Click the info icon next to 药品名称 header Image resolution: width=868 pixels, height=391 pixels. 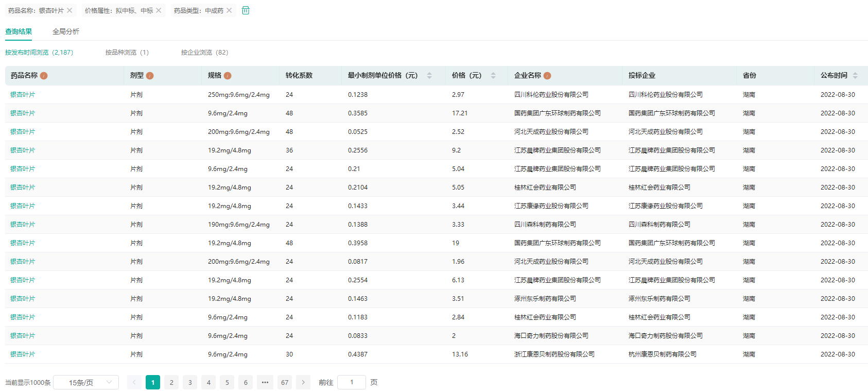[x=44, y=76]
